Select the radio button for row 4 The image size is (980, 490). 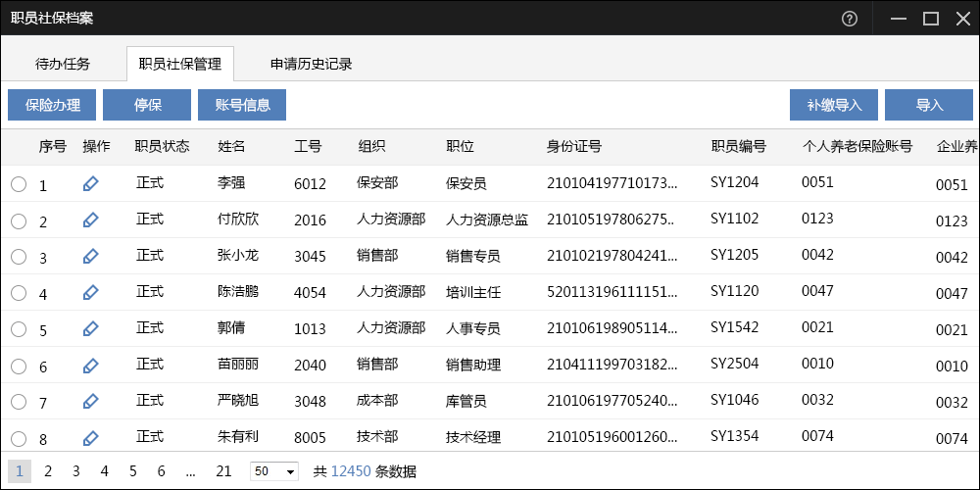click(x=19, y=293)
